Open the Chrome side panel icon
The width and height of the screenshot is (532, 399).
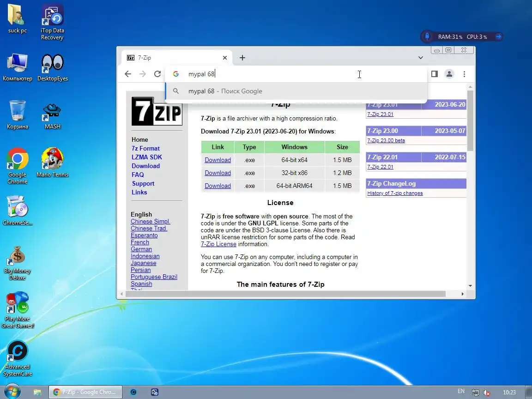(434, 74)
